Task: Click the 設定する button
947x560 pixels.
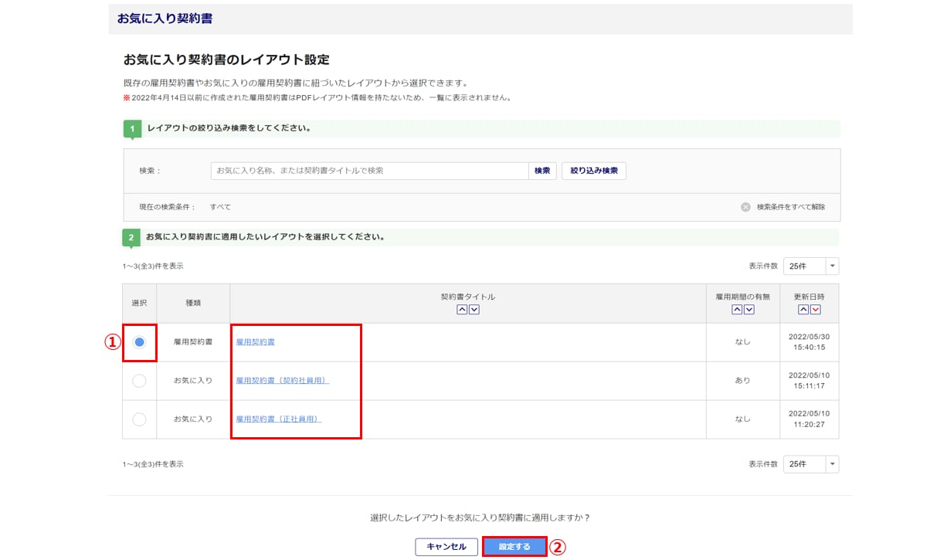Action: pyautogui.click(x=514, y=547)
